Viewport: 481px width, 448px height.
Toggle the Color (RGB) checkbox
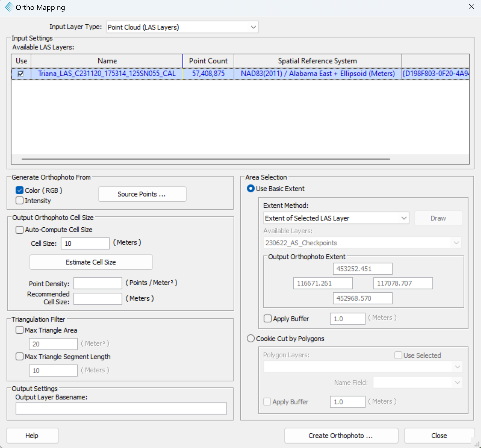point(20,190)
